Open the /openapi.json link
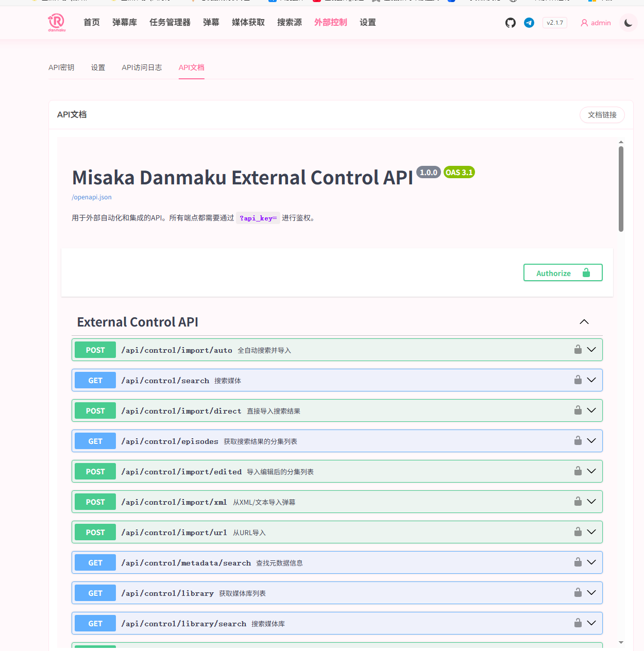 point(91,197)
